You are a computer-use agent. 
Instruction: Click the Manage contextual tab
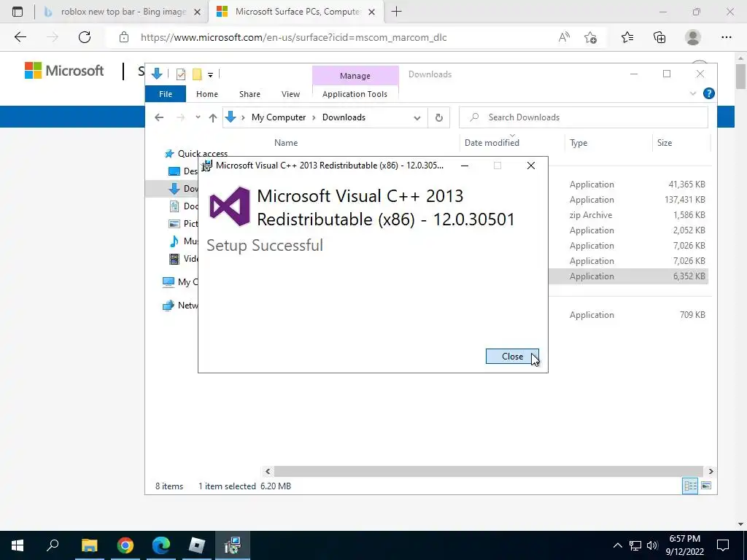pos(355,76)
